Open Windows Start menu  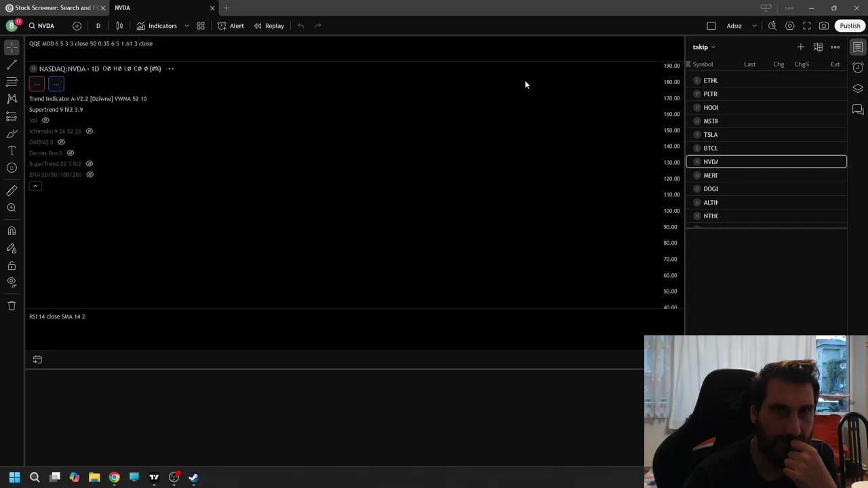[14, 477]
